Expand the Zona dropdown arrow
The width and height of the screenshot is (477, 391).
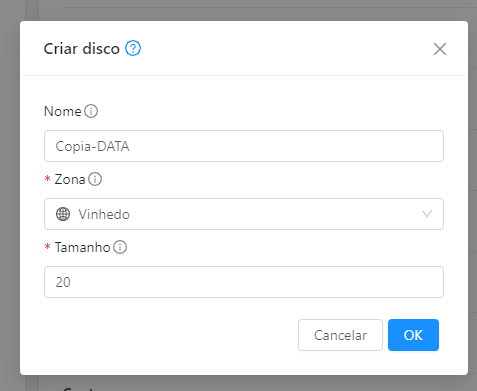click(427, 214)
